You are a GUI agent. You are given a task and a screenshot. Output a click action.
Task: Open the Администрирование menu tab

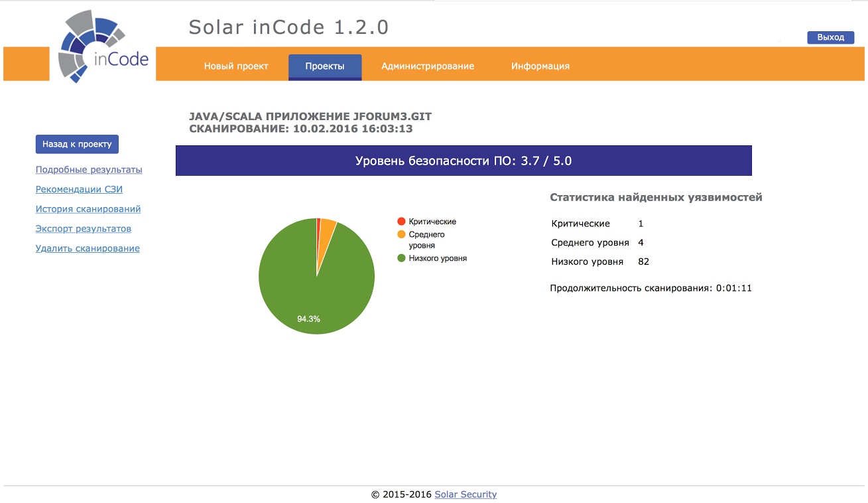[x=428, y=66]
